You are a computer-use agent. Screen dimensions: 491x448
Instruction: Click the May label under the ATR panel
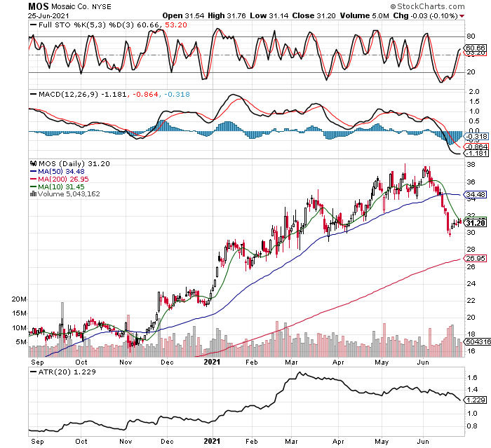click(382, 442)
